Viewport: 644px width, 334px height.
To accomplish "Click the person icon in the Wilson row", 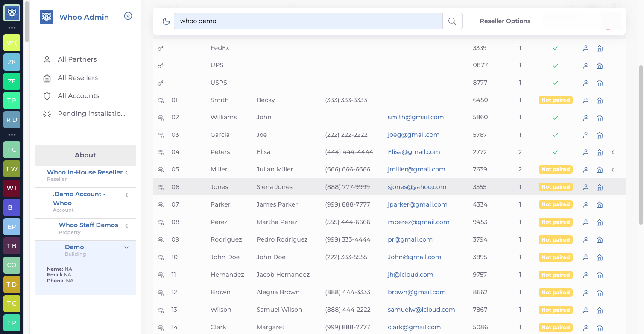I will click(586, 310).
